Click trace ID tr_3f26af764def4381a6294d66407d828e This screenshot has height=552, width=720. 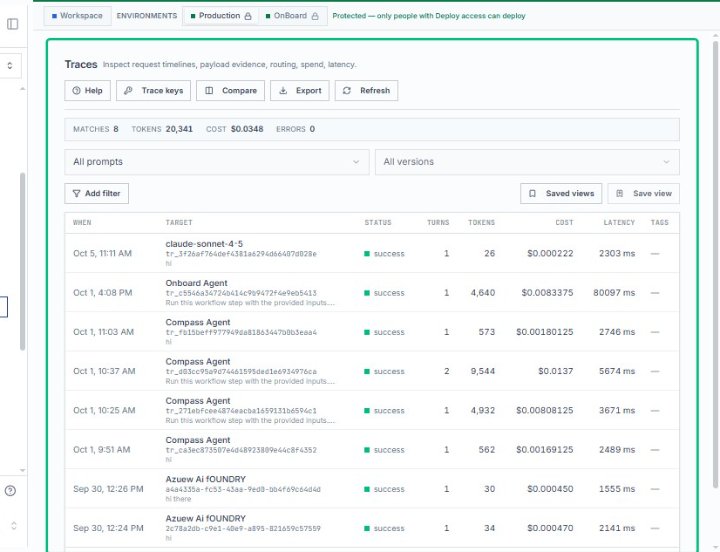coord(241,254)
